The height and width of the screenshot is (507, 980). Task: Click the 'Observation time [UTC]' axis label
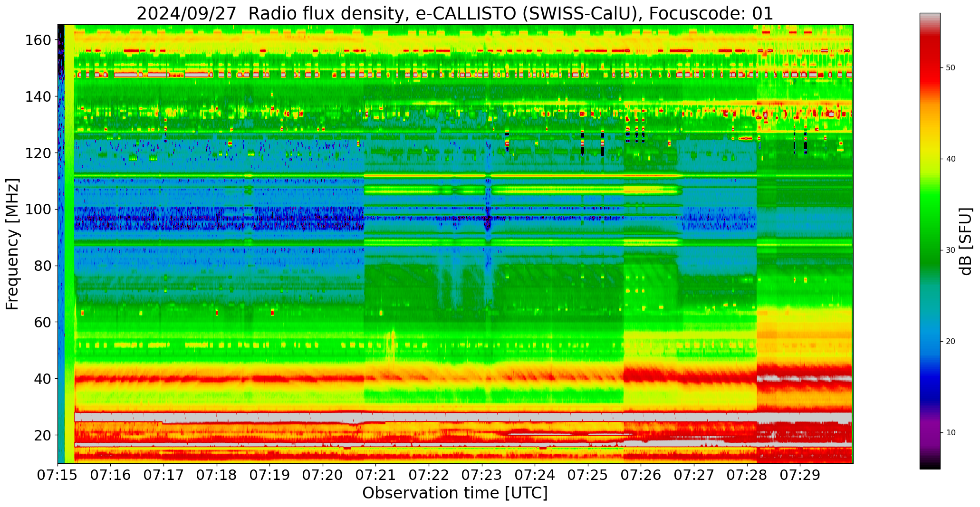pyautogui.click(x=455, y=493)
